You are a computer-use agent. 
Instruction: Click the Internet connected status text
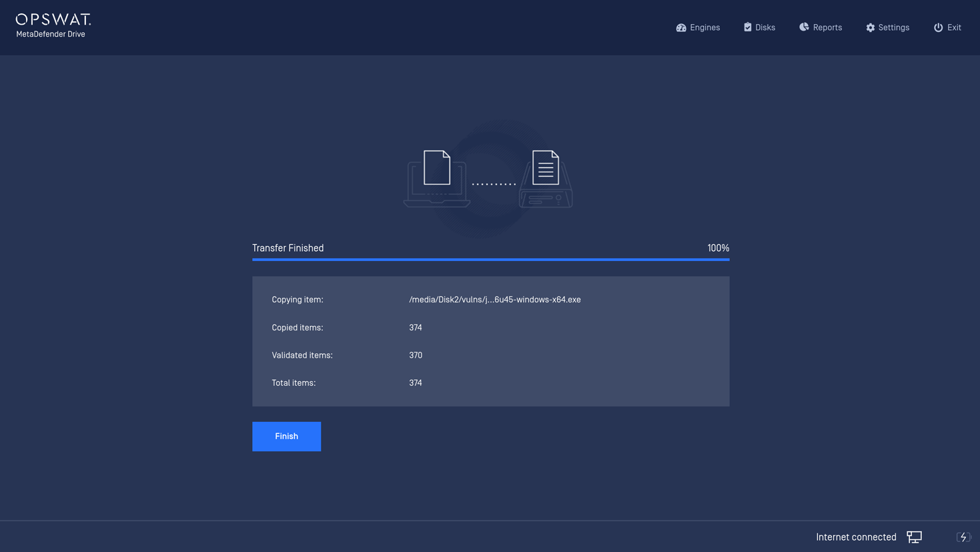pyautogui.click(x=856, y=537)
